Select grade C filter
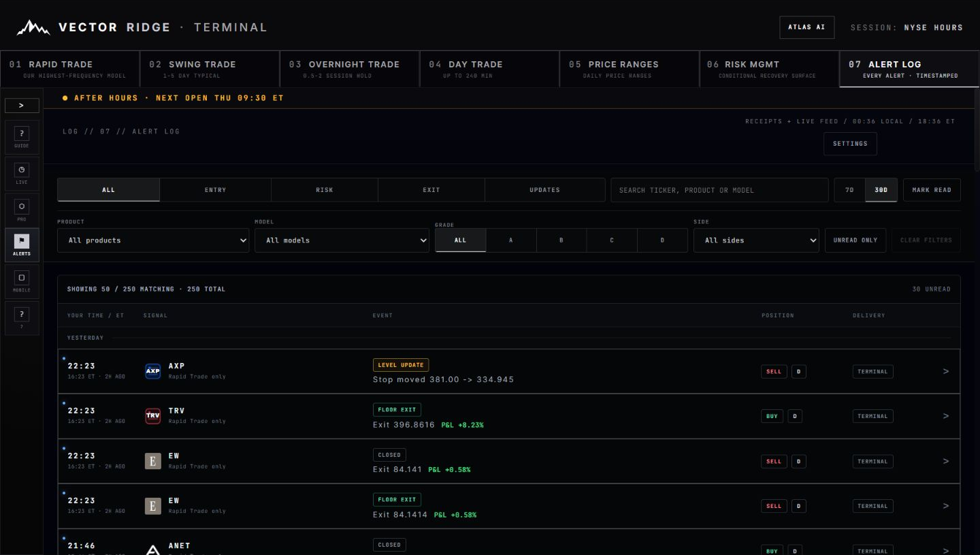This screenshot has height=555, width=980. (612, 240)
